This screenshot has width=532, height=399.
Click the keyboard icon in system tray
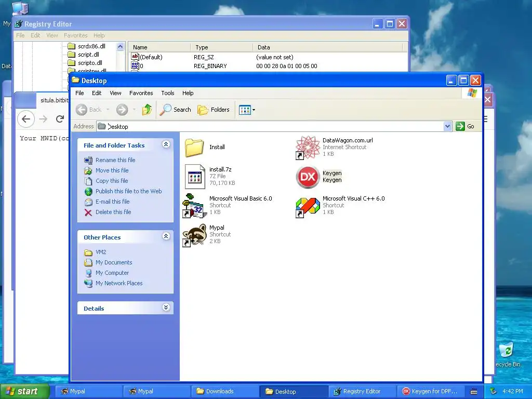point(474,392)
